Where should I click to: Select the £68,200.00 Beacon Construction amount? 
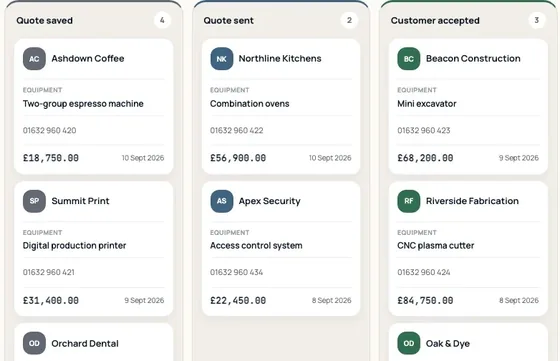pos(425,158)
